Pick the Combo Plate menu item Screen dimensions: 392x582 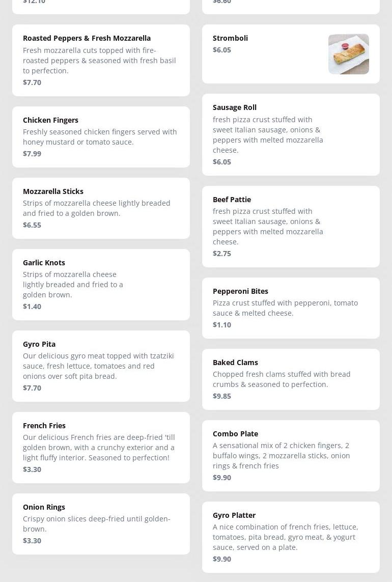[x=291, y=455]
